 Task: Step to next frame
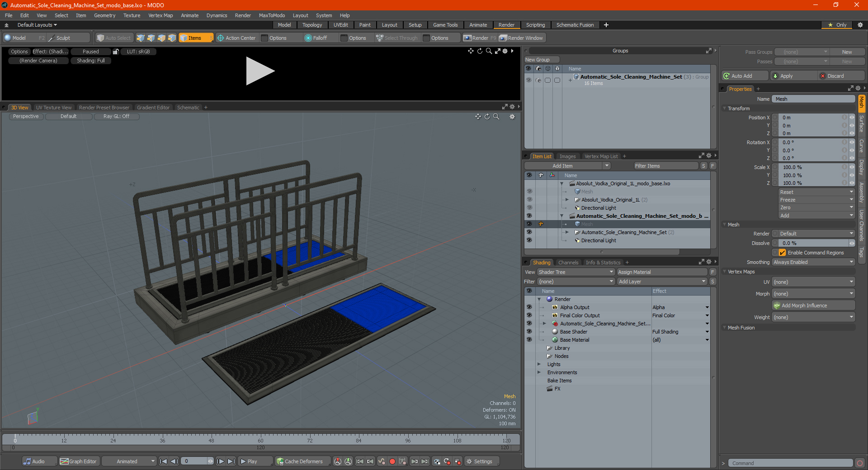point(220,461)
